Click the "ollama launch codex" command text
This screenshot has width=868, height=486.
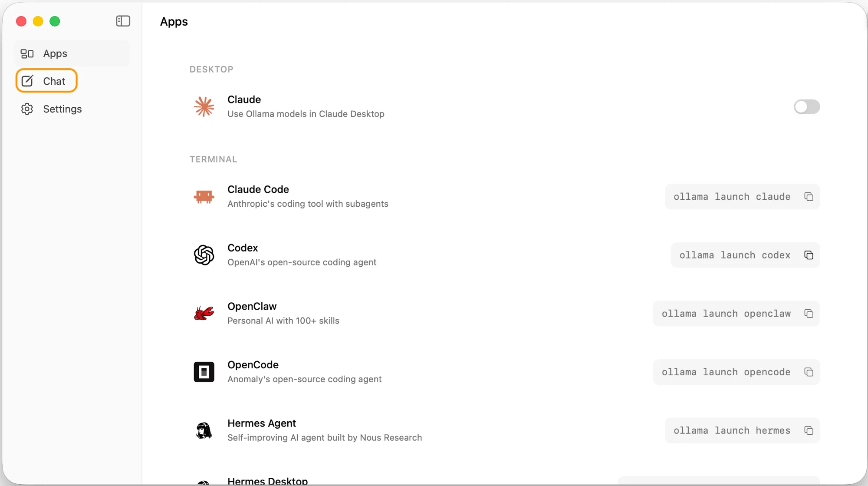[735, 255]
